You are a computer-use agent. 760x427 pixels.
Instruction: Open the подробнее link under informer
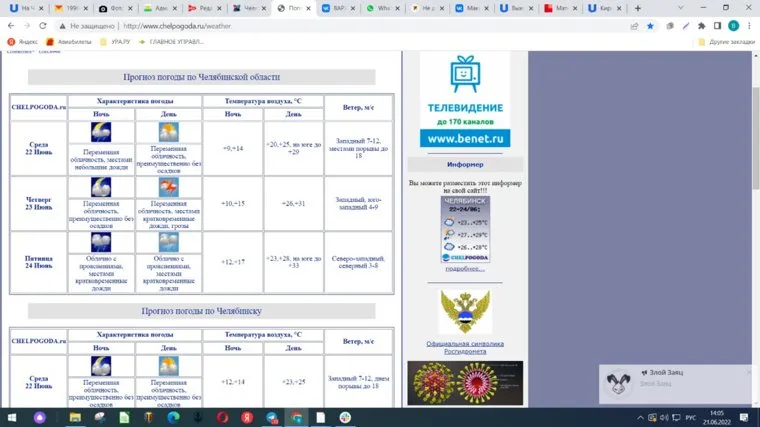coord(465,268)
